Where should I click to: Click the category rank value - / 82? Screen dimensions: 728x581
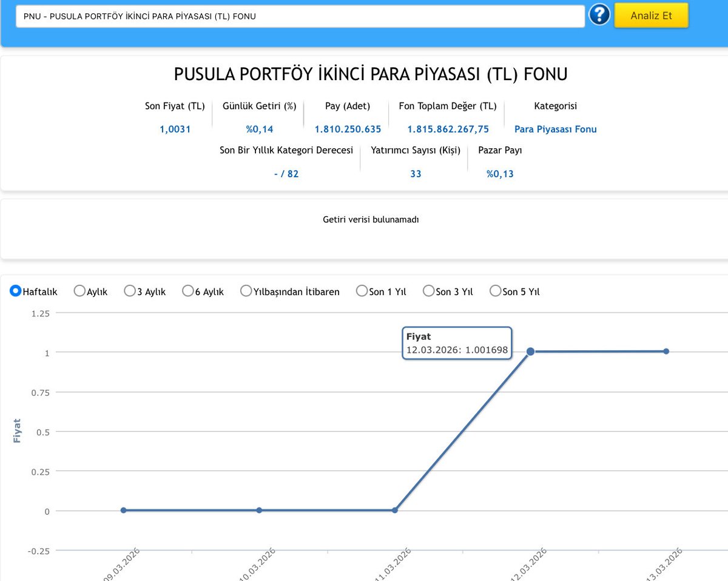286,174
